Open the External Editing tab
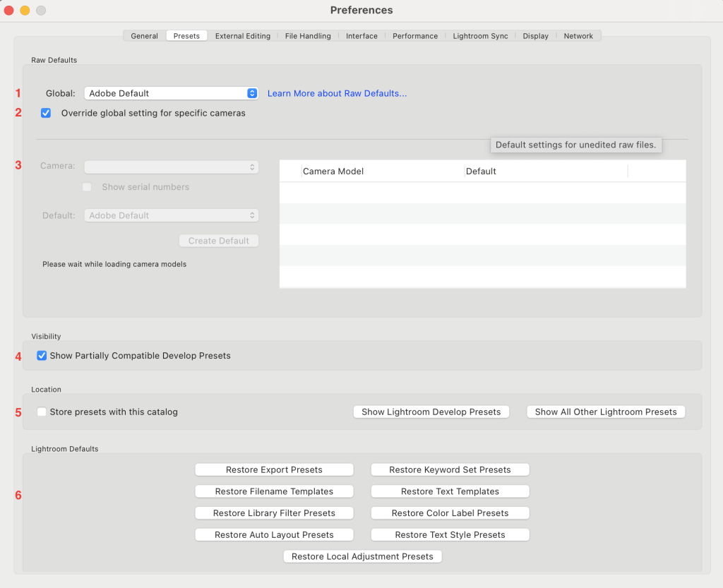 point(242,36)
